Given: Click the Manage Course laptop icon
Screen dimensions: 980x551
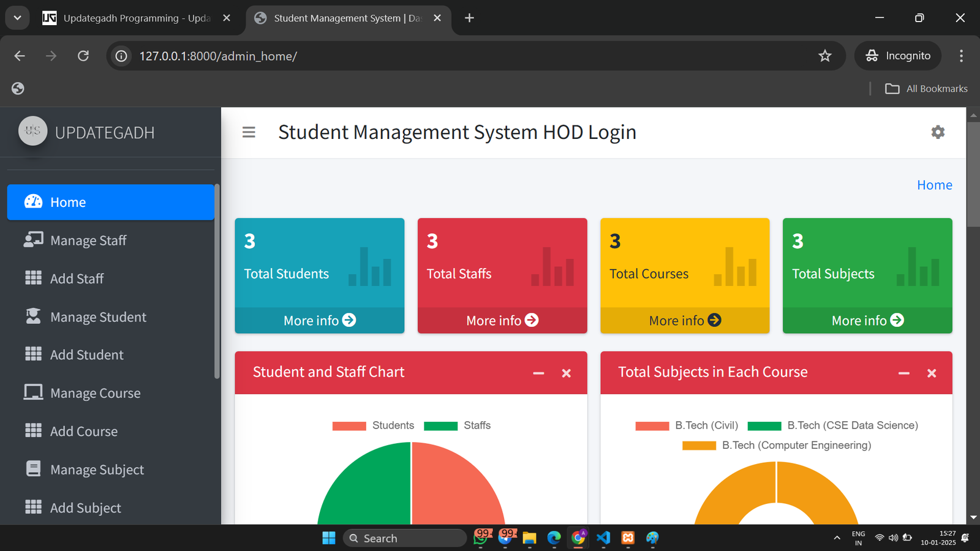Looking at the screenshot, I should point(33,392).
